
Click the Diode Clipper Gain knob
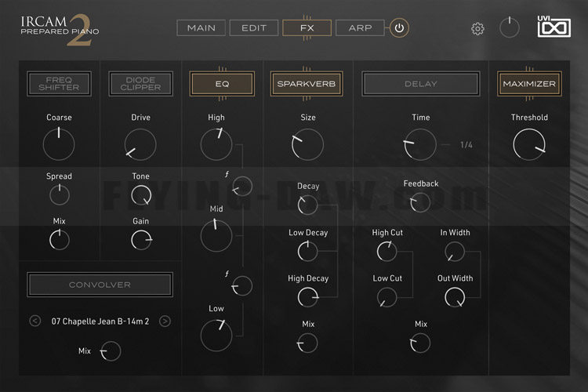[141, 240]
